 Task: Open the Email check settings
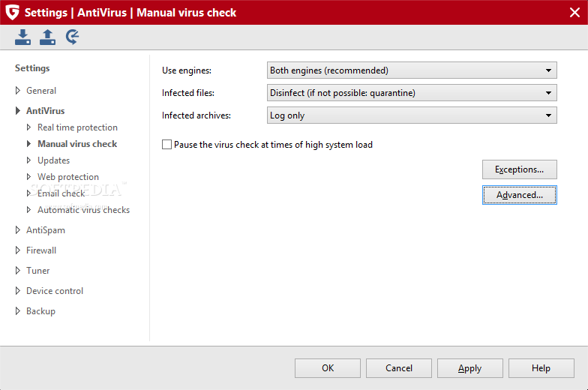click(x=61, y=193)
